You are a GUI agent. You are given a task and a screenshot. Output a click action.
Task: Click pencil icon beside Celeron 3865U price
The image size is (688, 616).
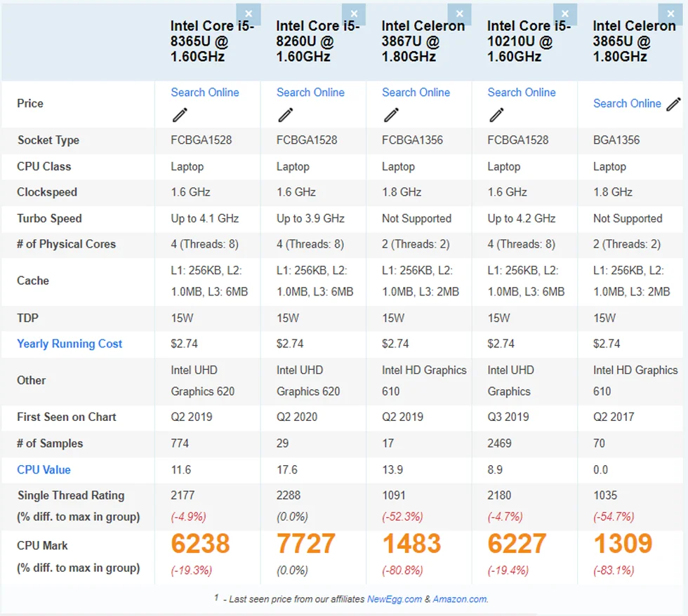[673, 104]
